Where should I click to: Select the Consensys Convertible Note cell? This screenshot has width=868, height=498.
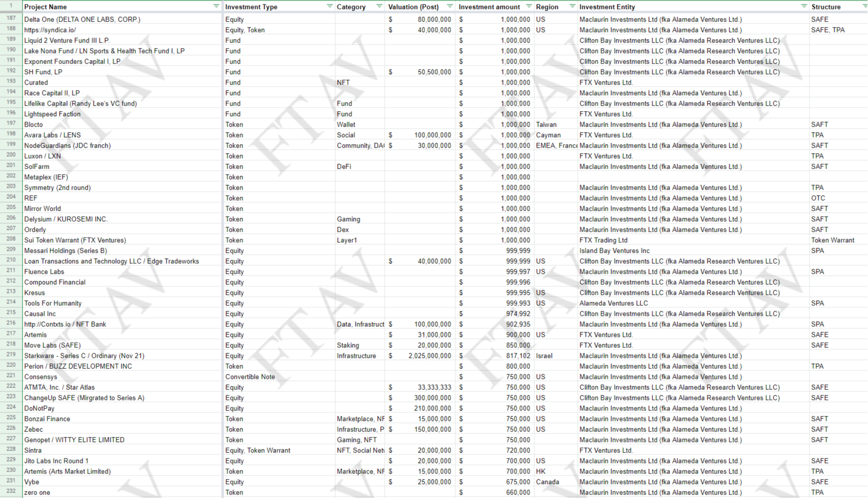250,377
